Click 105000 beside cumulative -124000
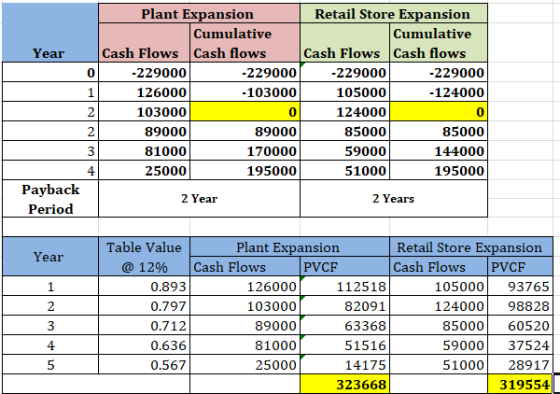560x394 pixels. pyautogui.click(x=345, y=92)
